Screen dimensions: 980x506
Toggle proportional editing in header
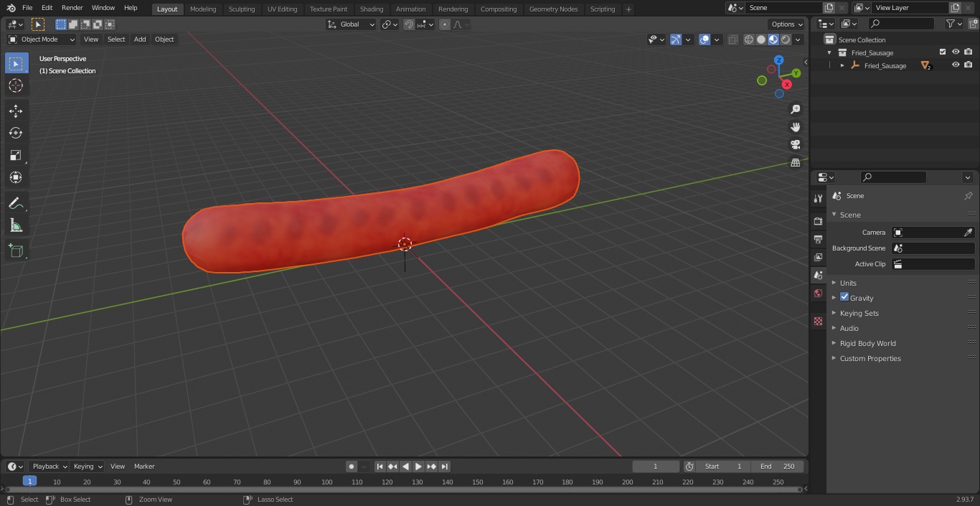point(445,24)
